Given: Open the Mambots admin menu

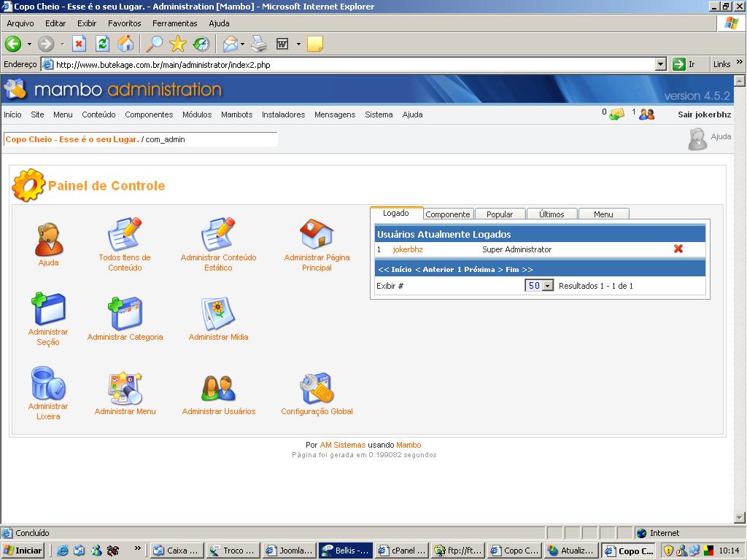Looking at the screenshot, I should (x=237, y=114).
